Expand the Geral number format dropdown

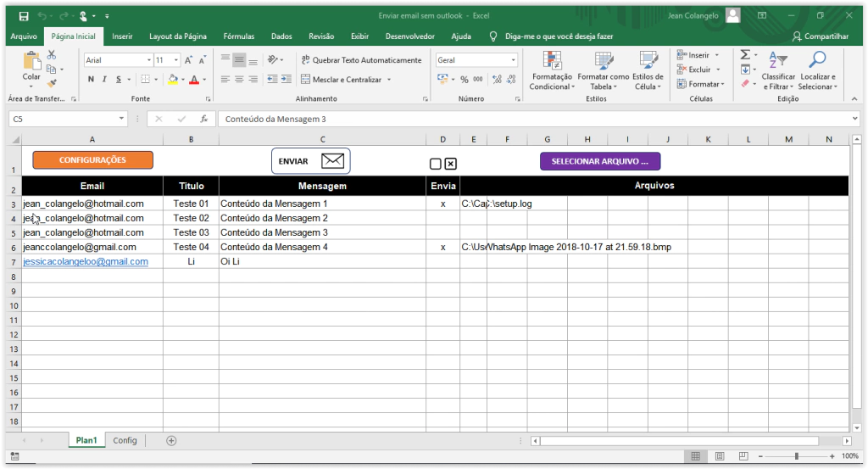click(513, 60)
